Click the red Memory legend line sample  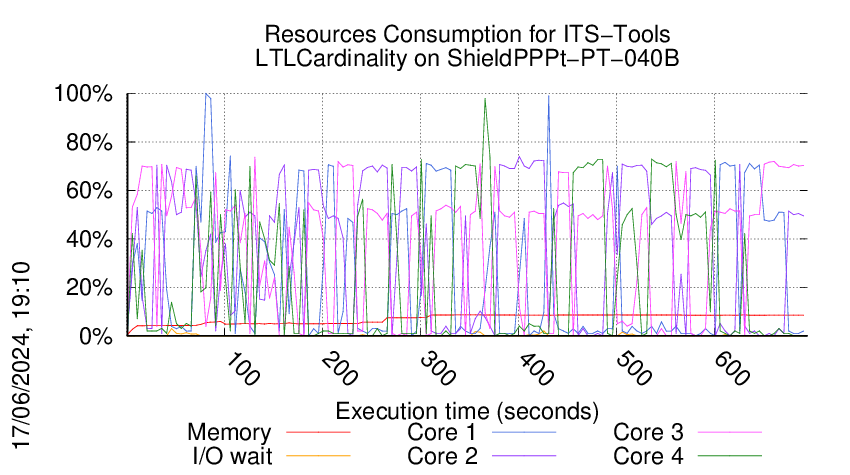point(318,432)
